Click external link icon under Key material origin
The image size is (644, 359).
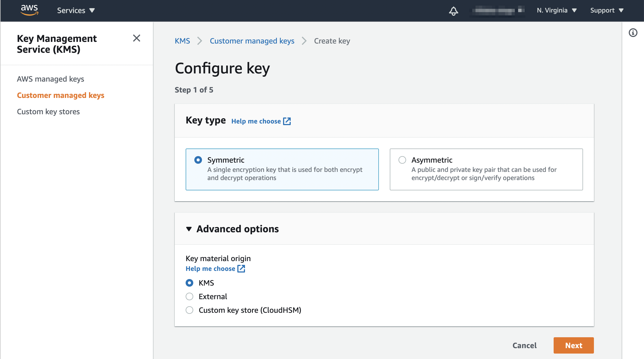241,269
